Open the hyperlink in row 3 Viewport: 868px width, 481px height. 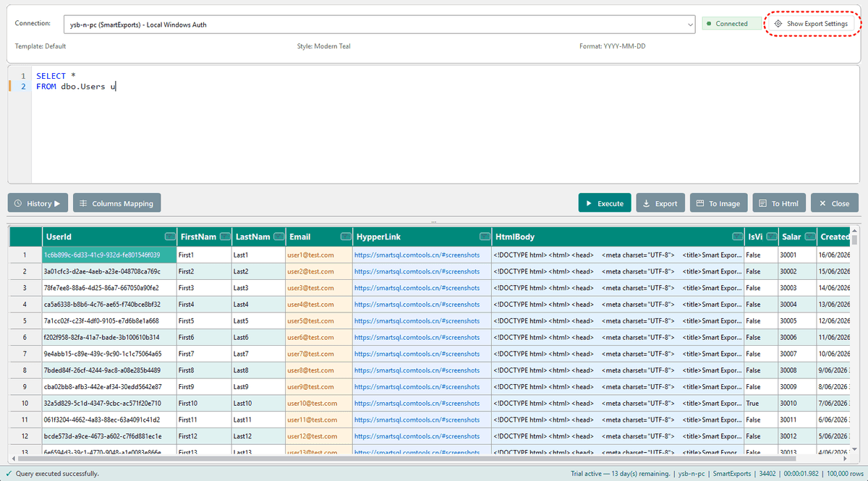click(x=417, y=288)
